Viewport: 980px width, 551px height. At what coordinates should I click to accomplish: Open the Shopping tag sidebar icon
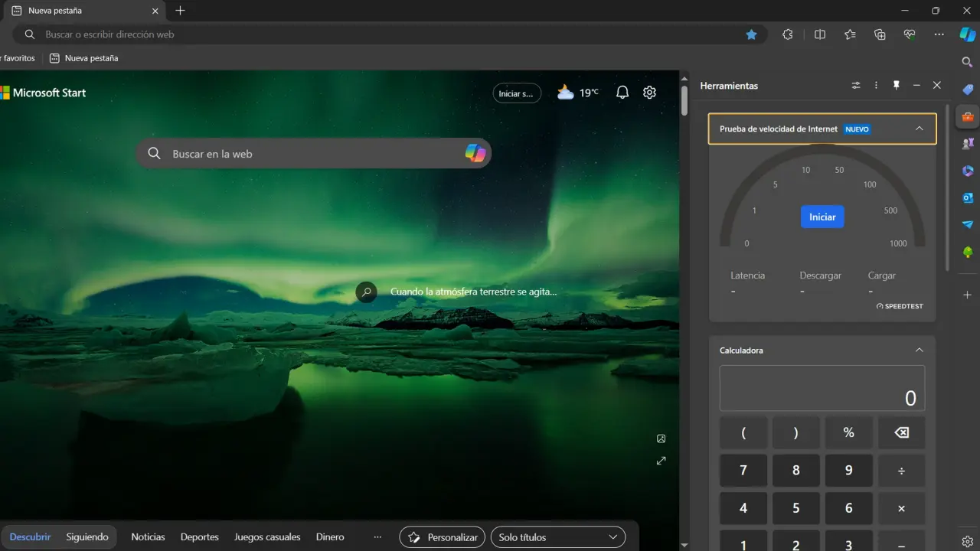pos(968,90)
